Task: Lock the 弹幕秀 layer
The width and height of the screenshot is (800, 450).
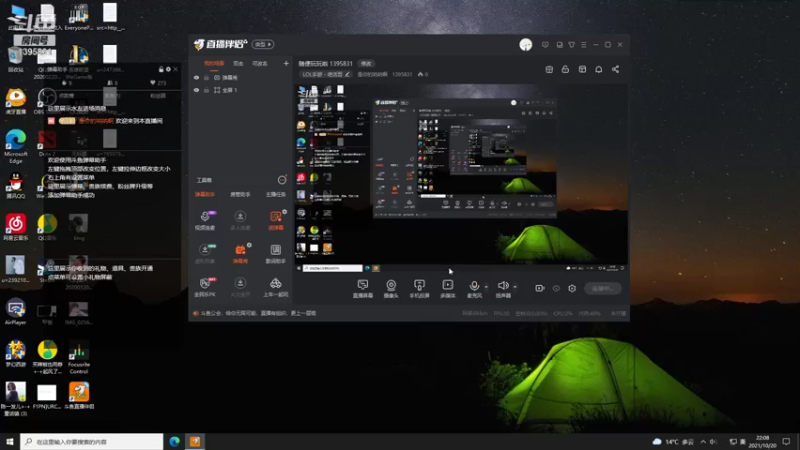Action: (207, 78)
